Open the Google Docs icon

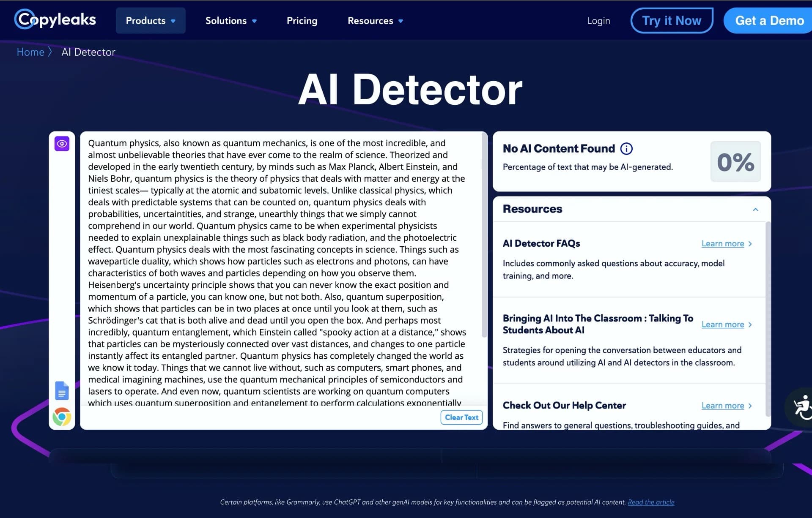[62, 390]
